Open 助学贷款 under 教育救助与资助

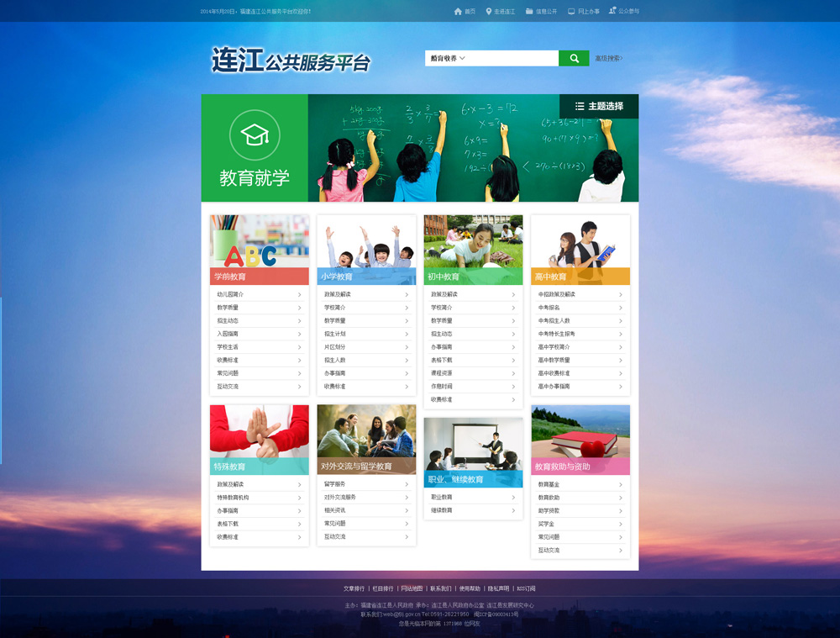click(549, 511)
